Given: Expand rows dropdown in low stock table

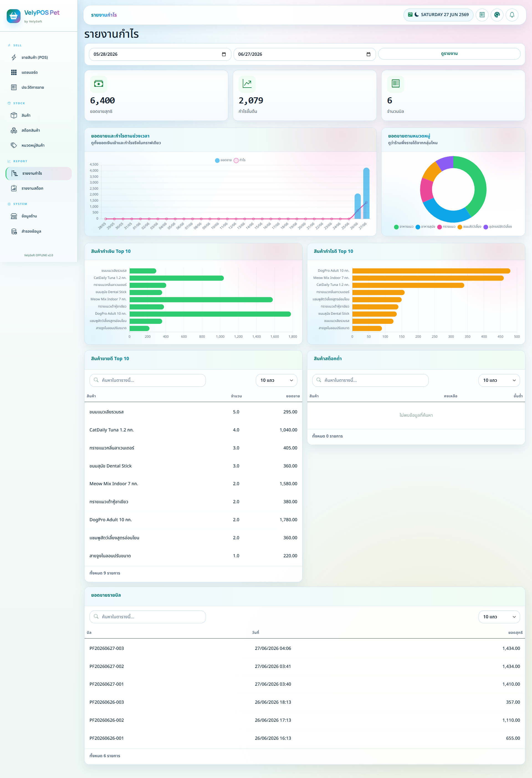Looking at the screenshot, I should [499, 380].
